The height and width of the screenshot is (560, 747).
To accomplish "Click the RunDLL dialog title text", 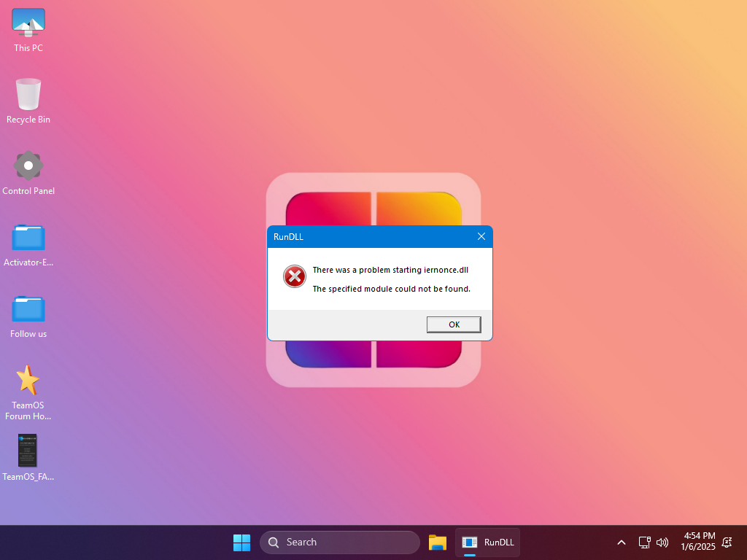I will [288, 237].
